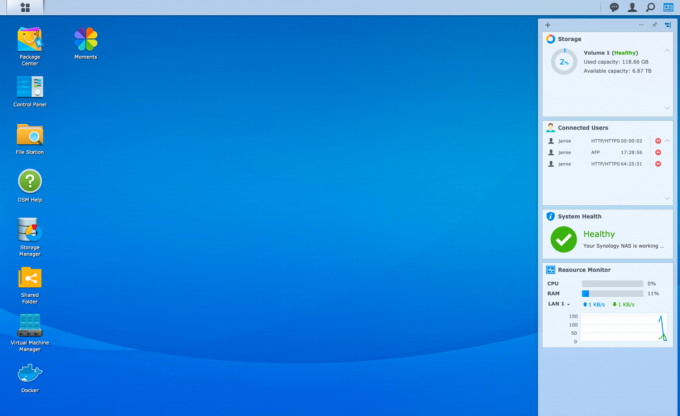680x416 pixels.
Task: Open the DSM Help icon
Action: pyautogui.click(x=29, y=181)
